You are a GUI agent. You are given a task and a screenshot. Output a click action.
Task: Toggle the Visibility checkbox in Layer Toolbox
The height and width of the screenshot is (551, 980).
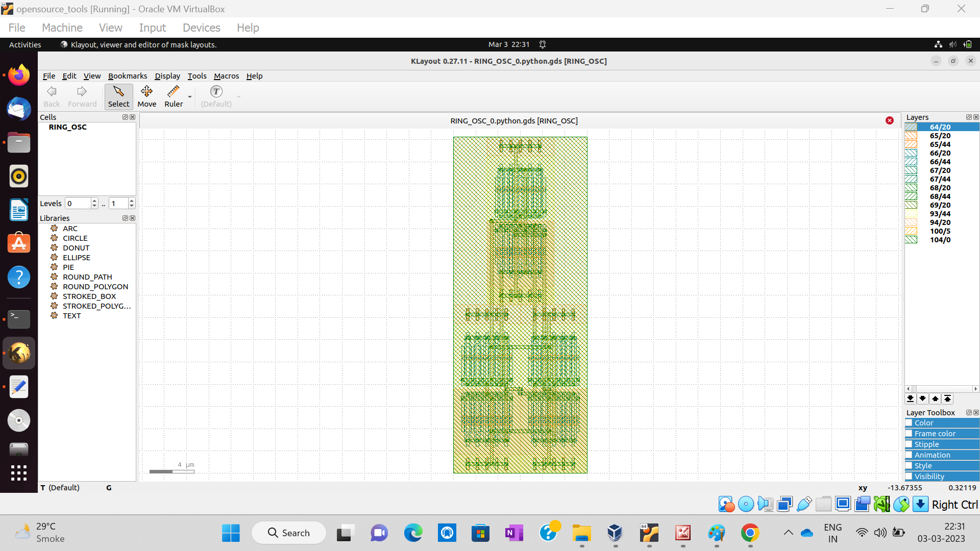click(909, 477)
